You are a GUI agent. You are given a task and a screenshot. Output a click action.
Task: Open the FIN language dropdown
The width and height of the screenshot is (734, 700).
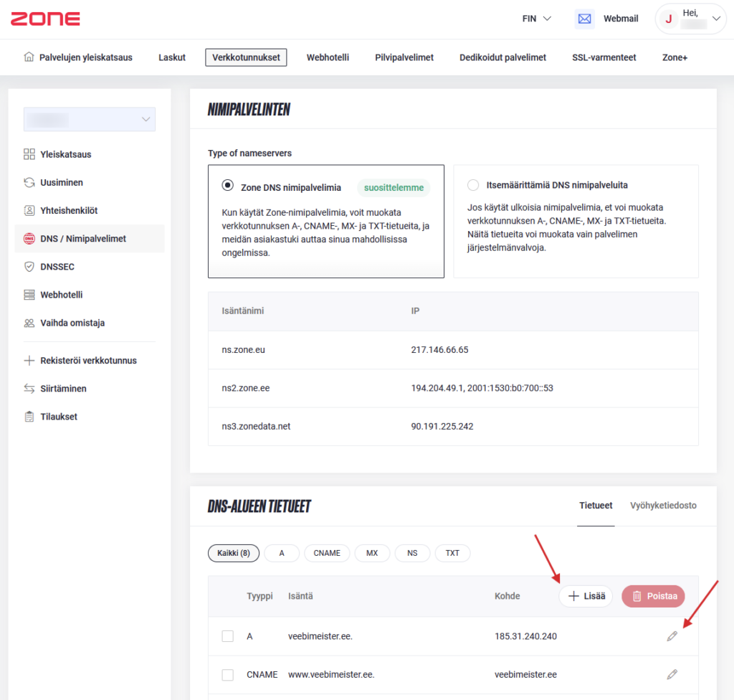click(x=537, y=19)
